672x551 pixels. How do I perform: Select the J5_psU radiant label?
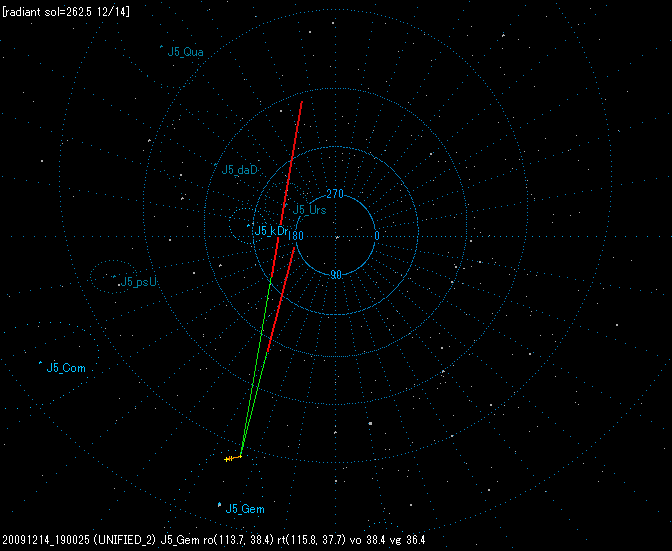(139, 282)
